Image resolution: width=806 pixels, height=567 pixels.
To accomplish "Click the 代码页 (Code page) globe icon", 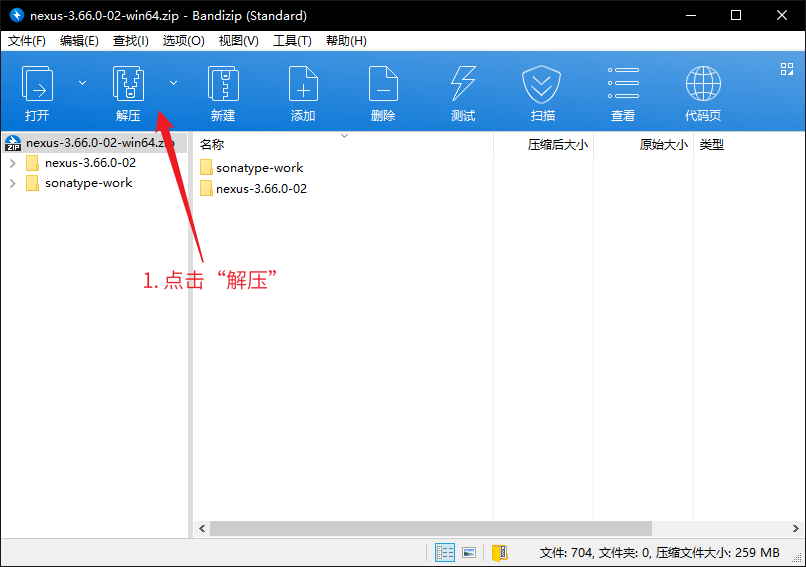I will [703, 84].
